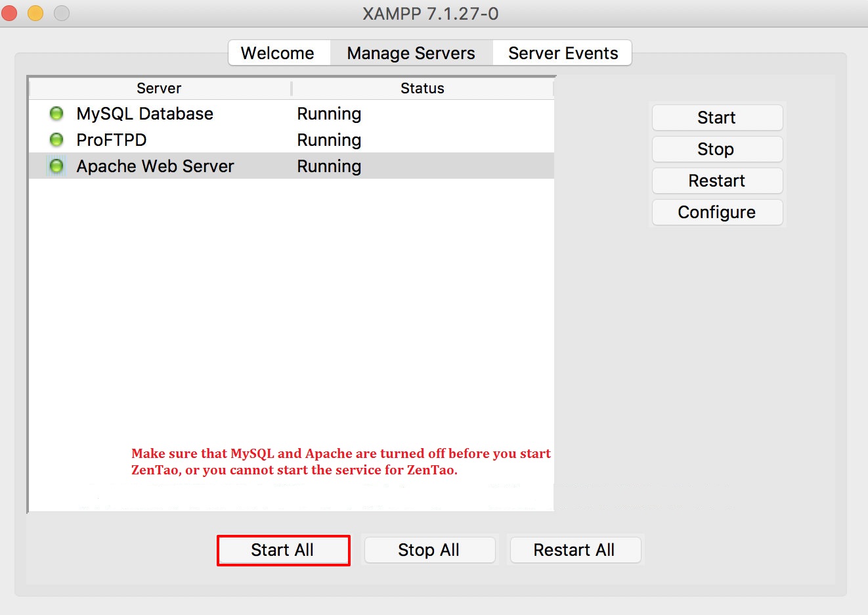Image resolution: width=868 pixels, height=615 pixels.
Task: Select the Apache Web Server name
Action: [155, 166]
